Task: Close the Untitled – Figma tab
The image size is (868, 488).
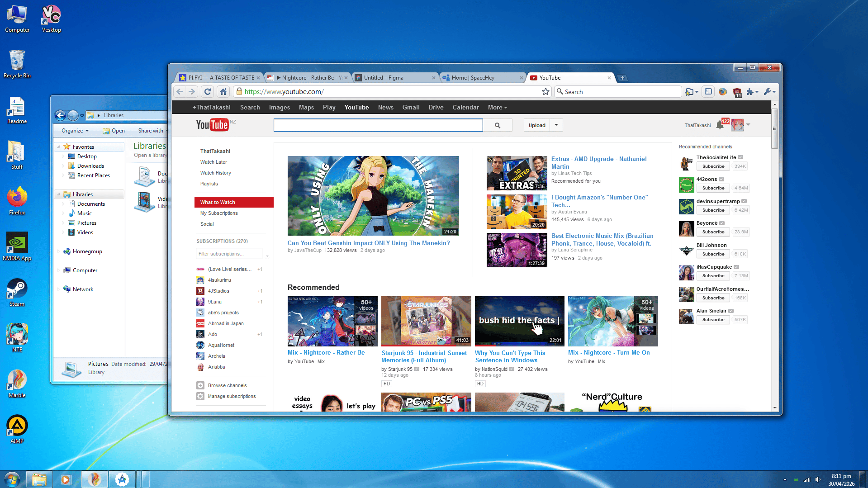Action: [x=434, y=78]
